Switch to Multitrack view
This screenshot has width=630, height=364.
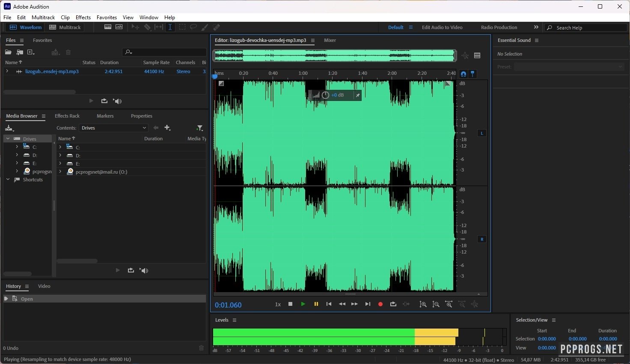(x=65, y=27)
